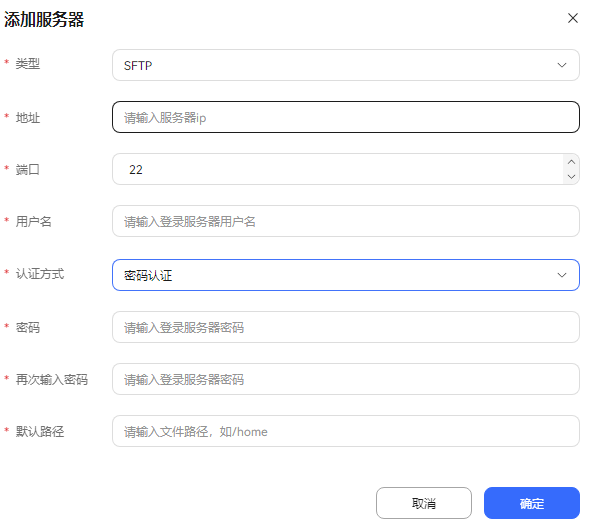Click the 用户名 field label
Image resolution: width=591 pixels, height=530 pixels.
[x=34, y=221]
